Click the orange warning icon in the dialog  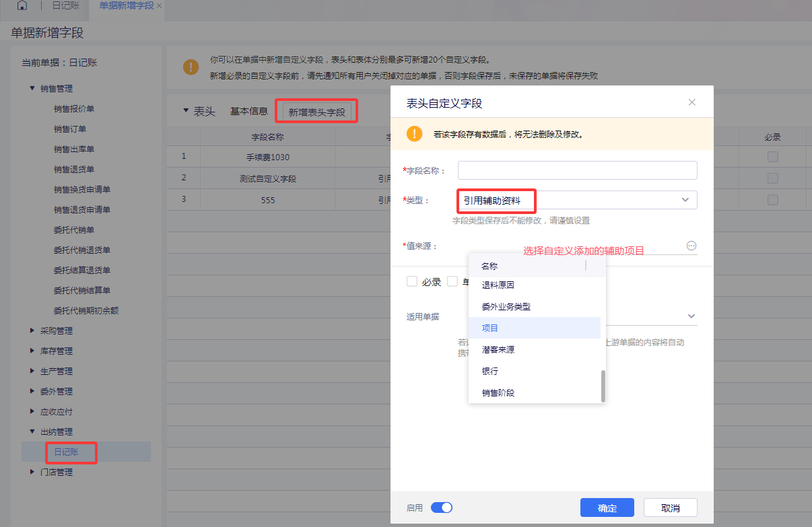tap(414, 133)
